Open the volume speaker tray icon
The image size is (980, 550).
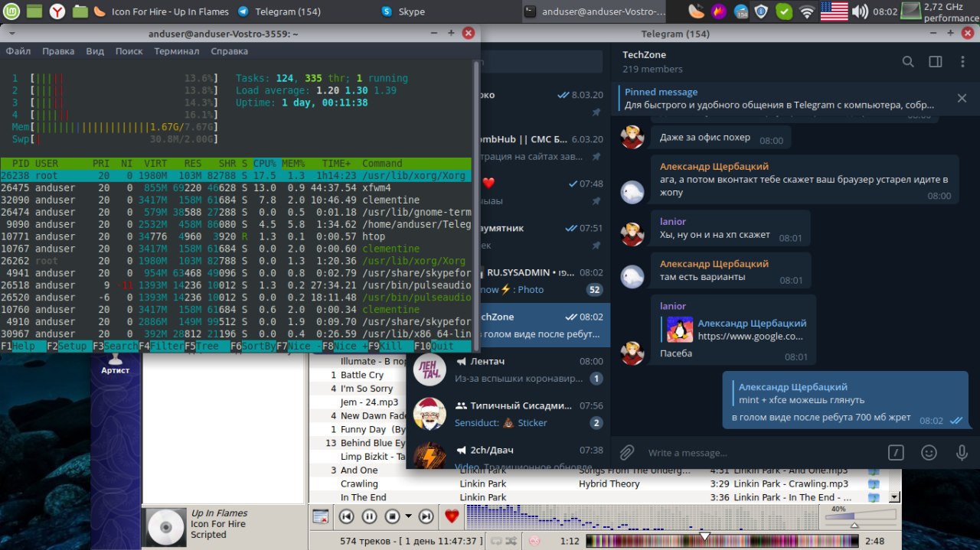[x=861, y=11]
